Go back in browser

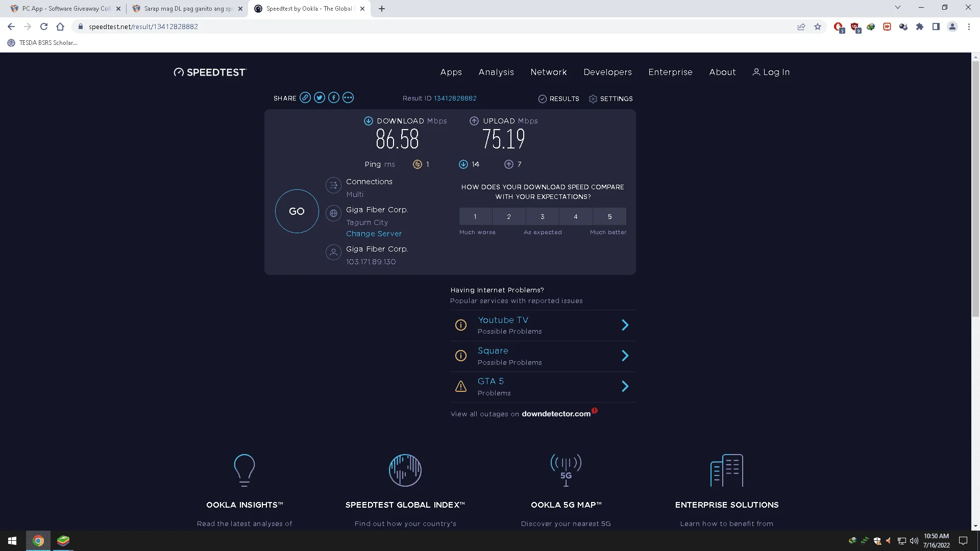11,27
